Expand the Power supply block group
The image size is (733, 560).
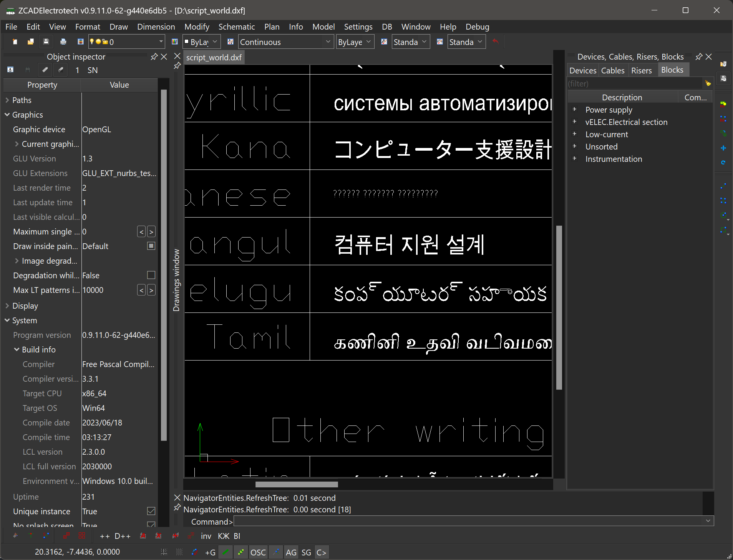574,110
